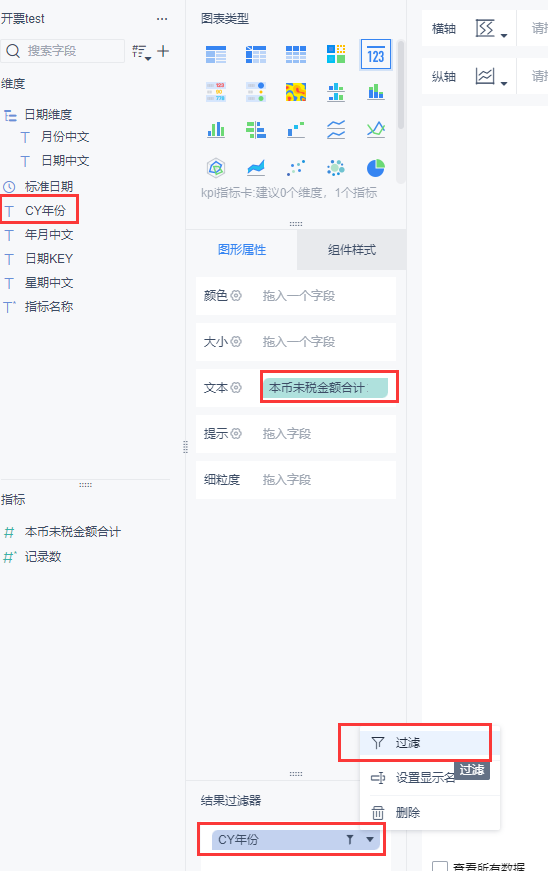
Task: Open the 横轴 axis type dropdown
Action: coord(491,28)
